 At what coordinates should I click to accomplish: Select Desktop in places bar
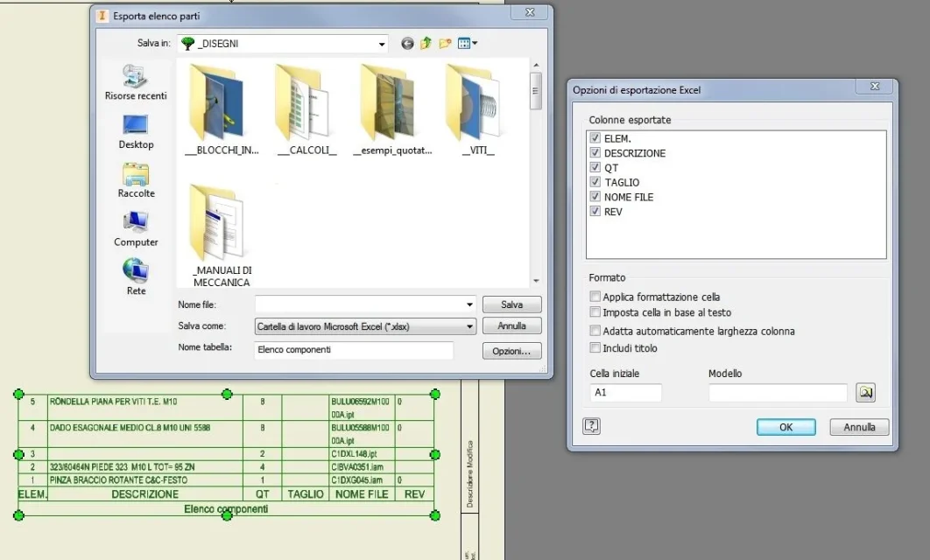(135, 131)
